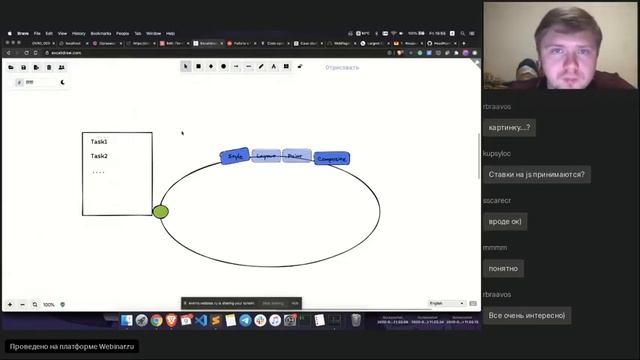Click chat message 'Все очень интересно)'
This screenshot has height=360, width=640.
click(x=527, y=316)
